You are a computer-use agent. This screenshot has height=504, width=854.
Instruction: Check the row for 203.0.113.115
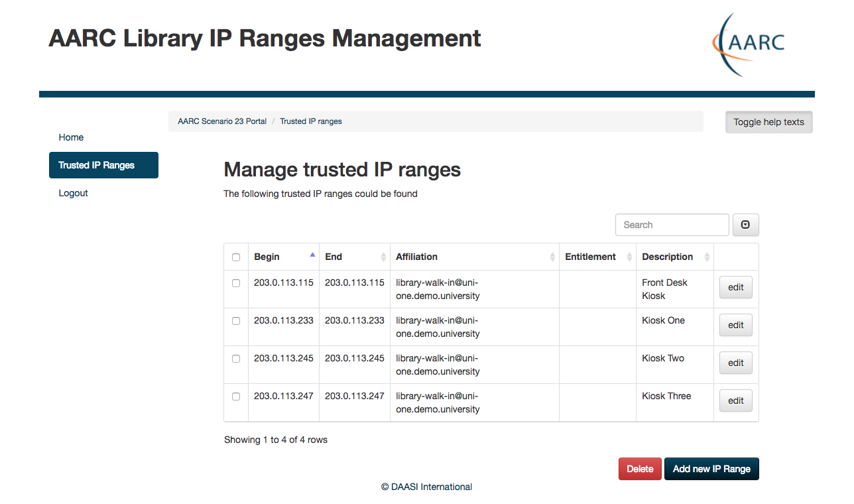point(236,283)
